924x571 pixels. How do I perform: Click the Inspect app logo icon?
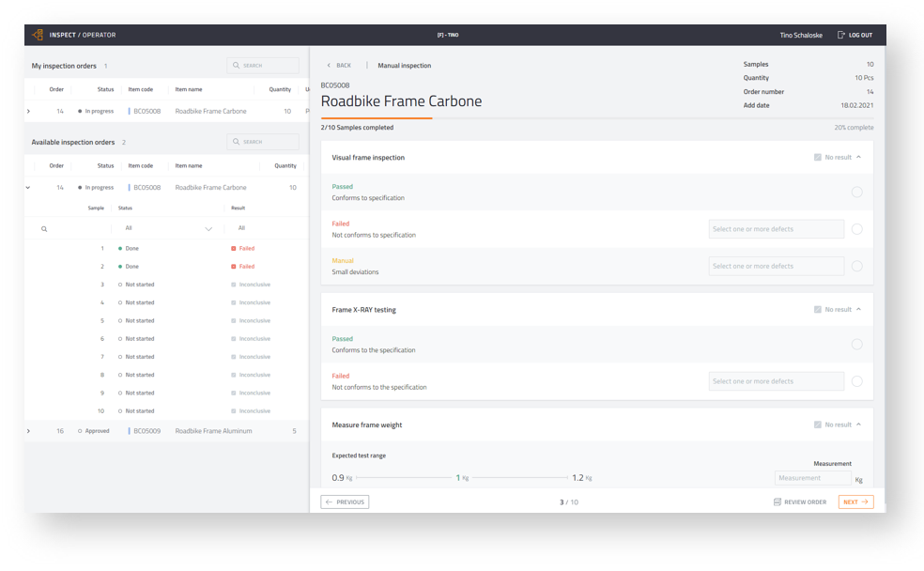pos(38,35)
